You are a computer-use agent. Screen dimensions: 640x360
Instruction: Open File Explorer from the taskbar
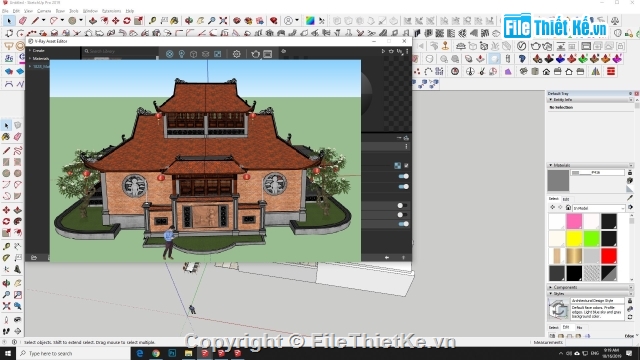(x=188, y=353)
